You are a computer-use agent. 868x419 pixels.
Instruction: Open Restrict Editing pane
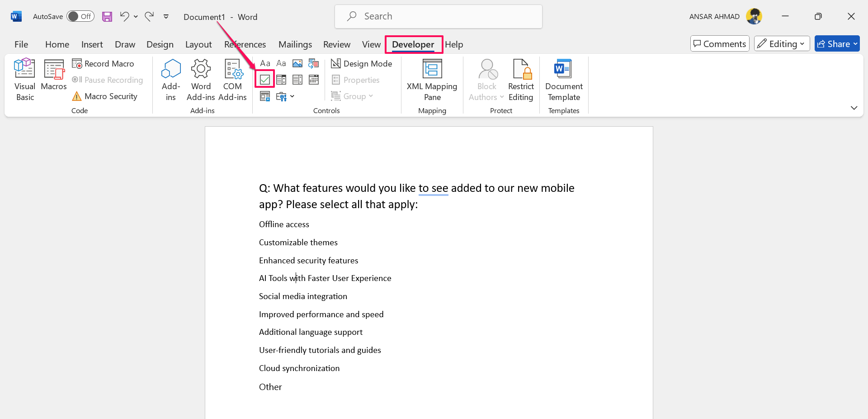[521, 80]
